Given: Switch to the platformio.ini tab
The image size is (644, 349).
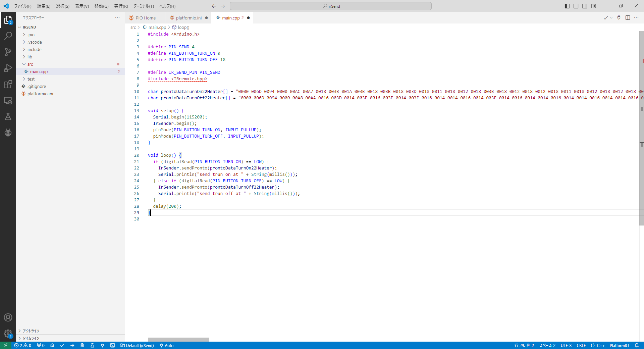Looking at the screenshot, I should tap(189, 18).
